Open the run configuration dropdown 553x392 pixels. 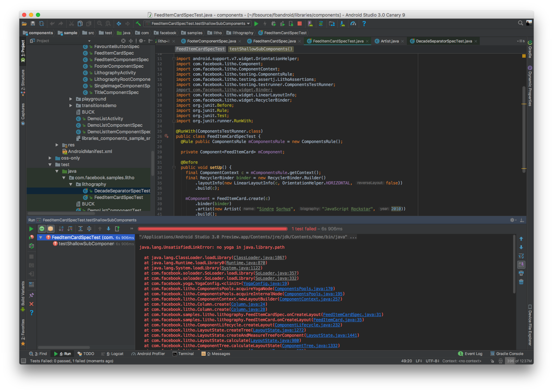[198, 23]
